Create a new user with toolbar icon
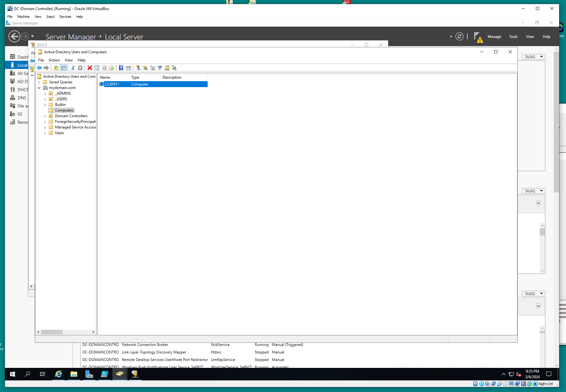Viewport: 566px width, 392px height. pos(138,68)
